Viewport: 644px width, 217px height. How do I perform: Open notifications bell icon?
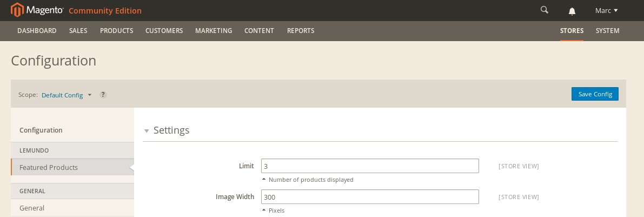point(572,11)
